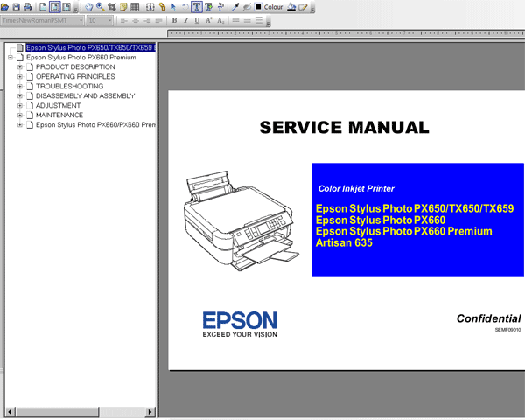Open the MAINTENANCE bookmark text

59,115
